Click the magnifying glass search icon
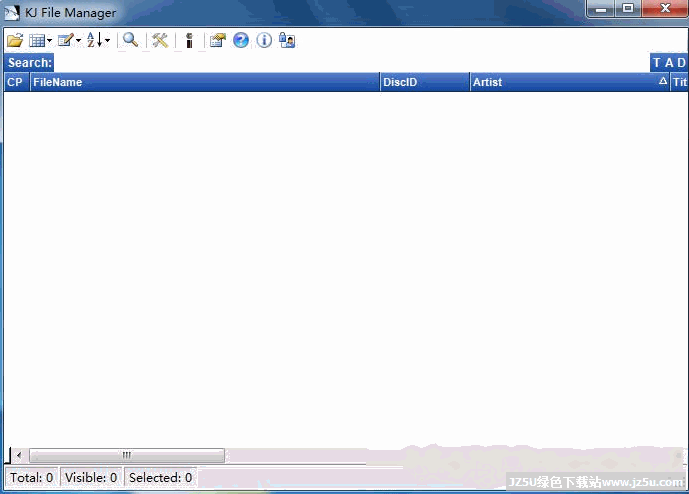 [x=131, y=40]
